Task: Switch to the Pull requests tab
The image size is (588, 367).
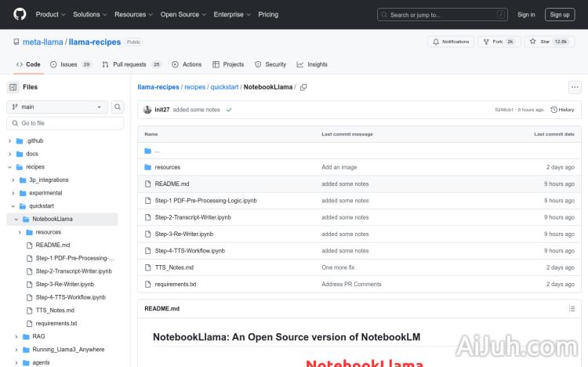Action: tap(131, 64)
